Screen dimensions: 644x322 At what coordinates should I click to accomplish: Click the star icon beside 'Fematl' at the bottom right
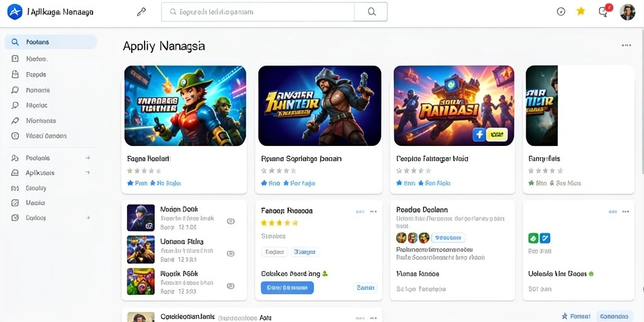pos(565,316)
